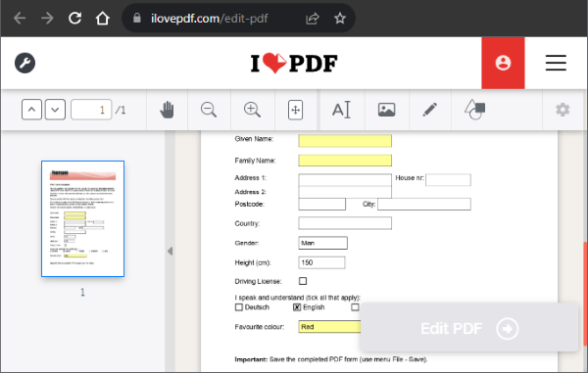Select the Add Text tool
This screenshot has height=373, width=588.
click(341, 110)
